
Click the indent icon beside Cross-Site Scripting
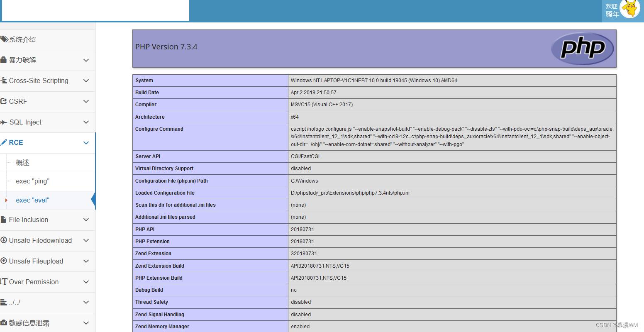(4, 81)
